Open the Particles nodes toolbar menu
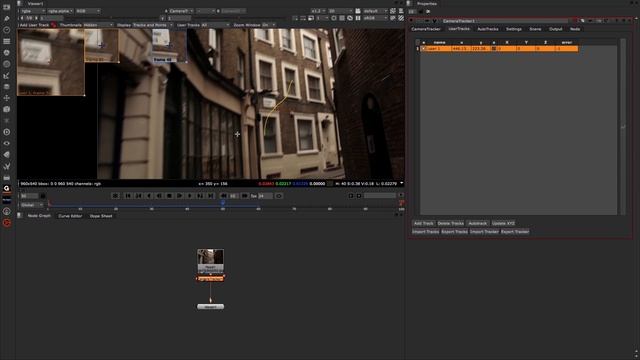This screenshot has height=360, width=640. 7,121
